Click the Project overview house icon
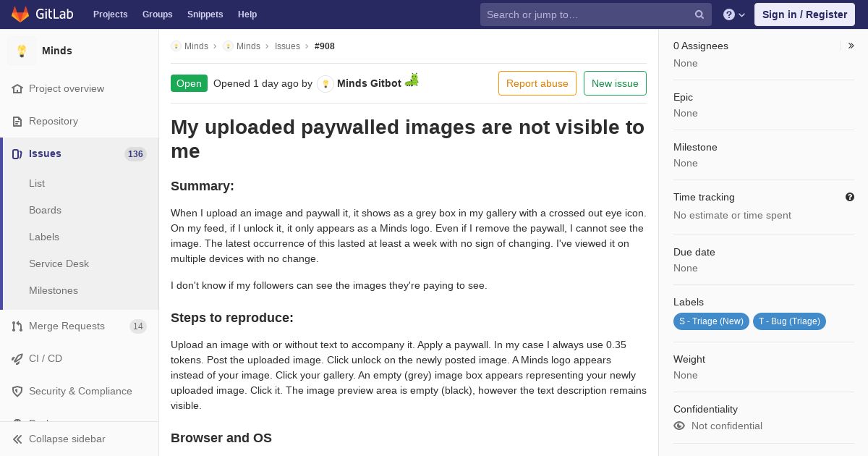 tap(17, 89)
